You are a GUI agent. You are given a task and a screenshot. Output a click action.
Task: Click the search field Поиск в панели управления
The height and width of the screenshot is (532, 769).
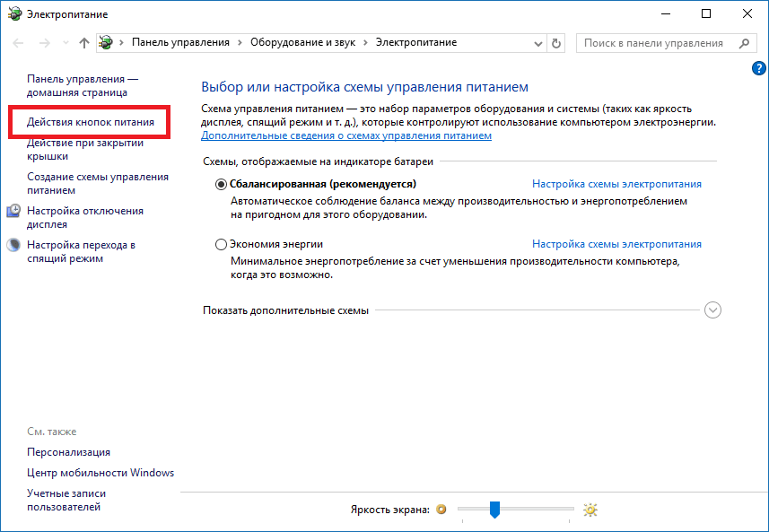pyautogui.click(x=666, y=43)
